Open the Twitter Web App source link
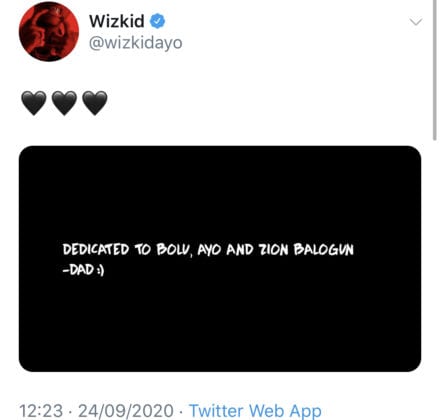The width and height of the screenshot is (440, 420). tap(255, 410)
